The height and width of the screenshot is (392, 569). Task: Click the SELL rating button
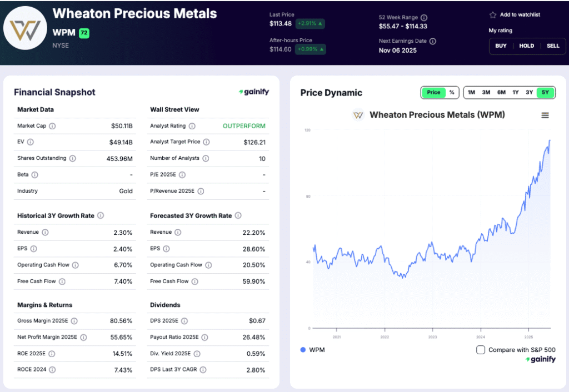click(553, 46)
